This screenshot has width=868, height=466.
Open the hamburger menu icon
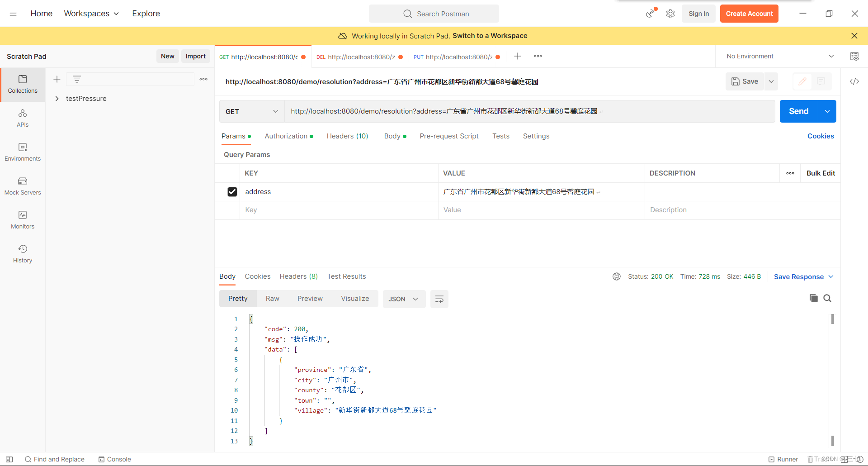point(13,14)
